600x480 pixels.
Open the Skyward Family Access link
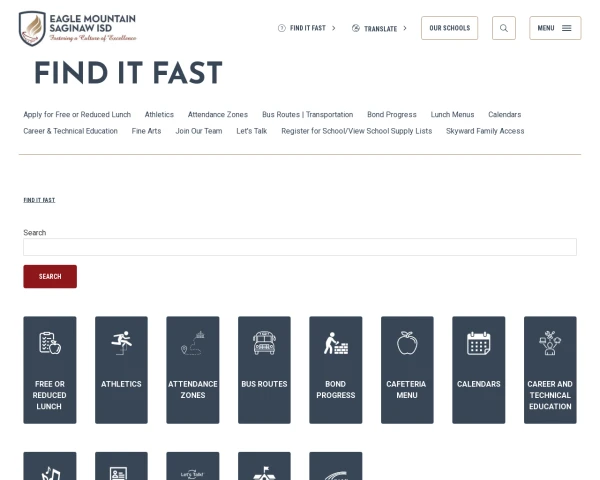point(485,131)
